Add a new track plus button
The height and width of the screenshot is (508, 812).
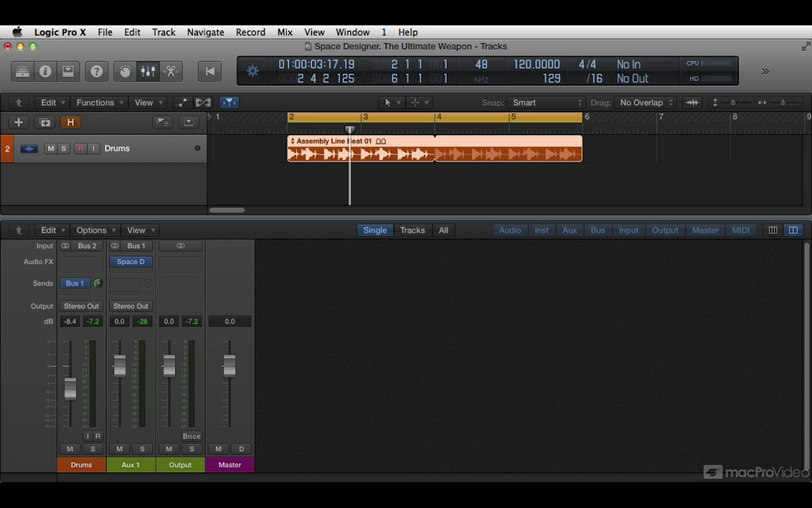tap(18, 123)
